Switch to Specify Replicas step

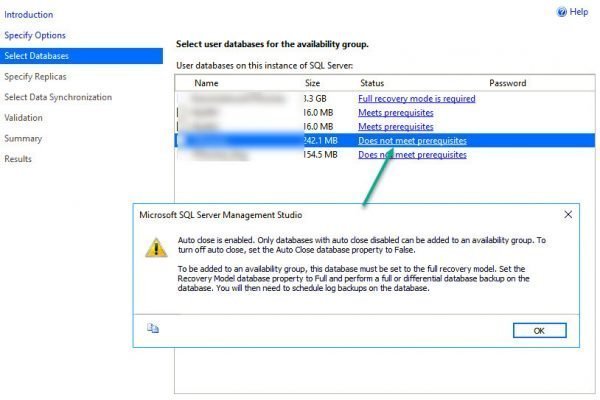37,77
